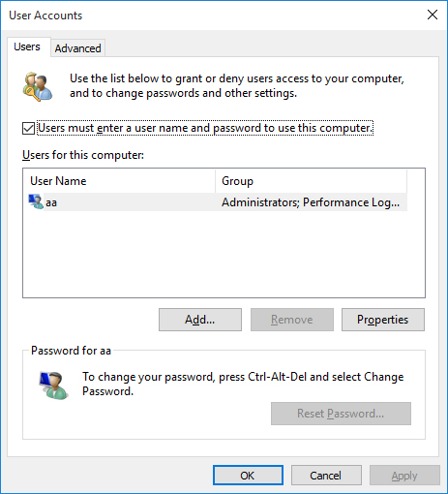This screenshot has width=448, height=494.
Task: Click the Apply button
Action: [404, 476]
